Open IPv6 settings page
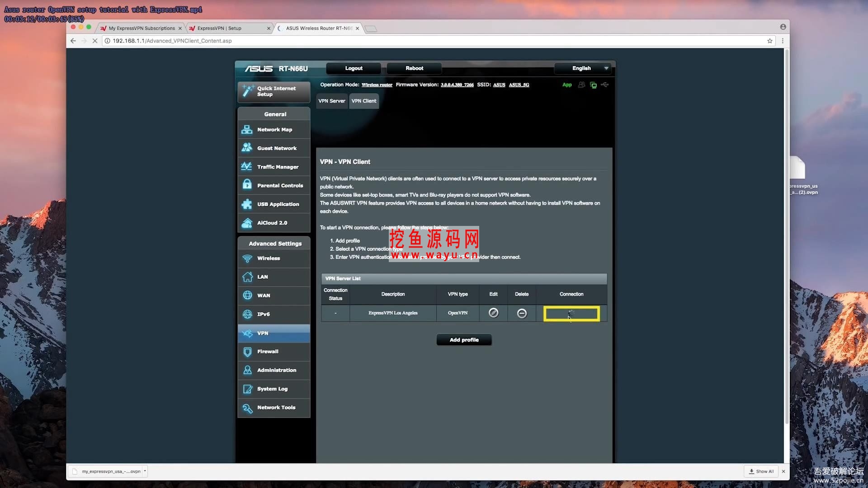The height and width of the screenshot is (488, 868). [274, 314]
